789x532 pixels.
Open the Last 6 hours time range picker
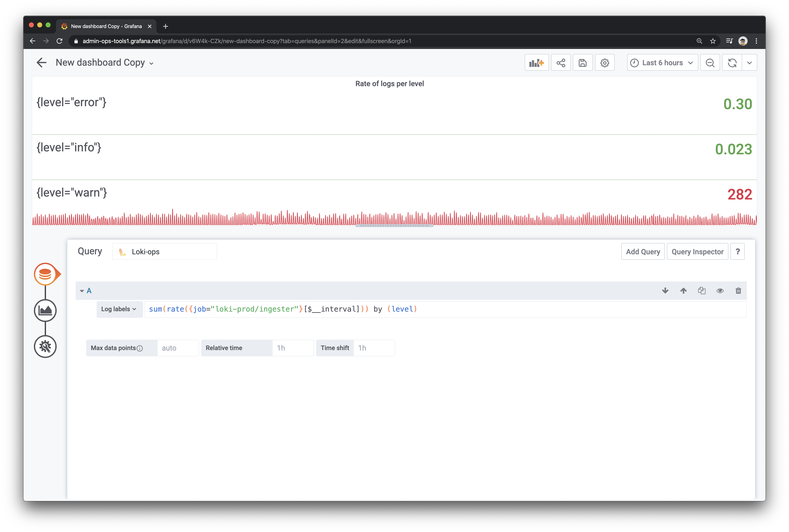(661, 63)
